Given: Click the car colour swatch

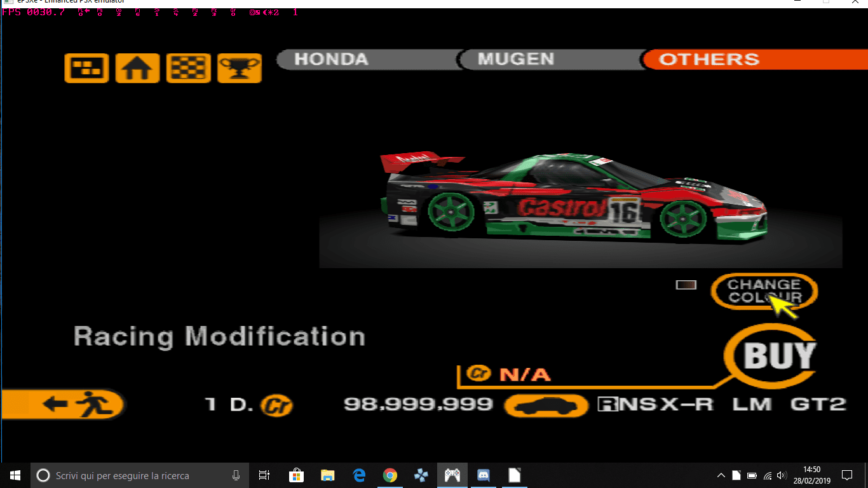Looking at the screenshot, I should coord(686,285).
